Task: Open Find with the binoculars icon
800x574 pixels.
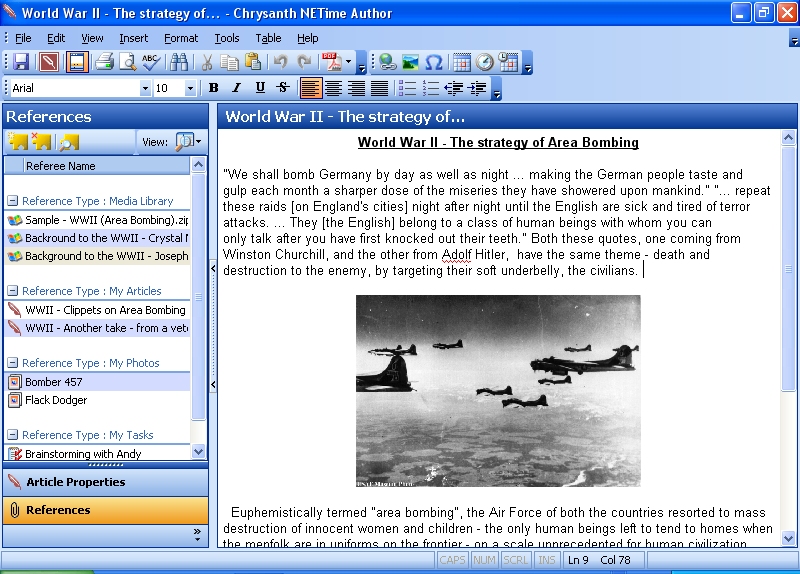Action: click(179, 62)
